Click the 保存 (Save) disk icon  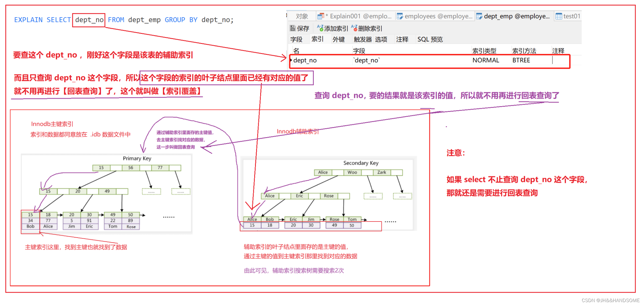[x=293, y=28]
